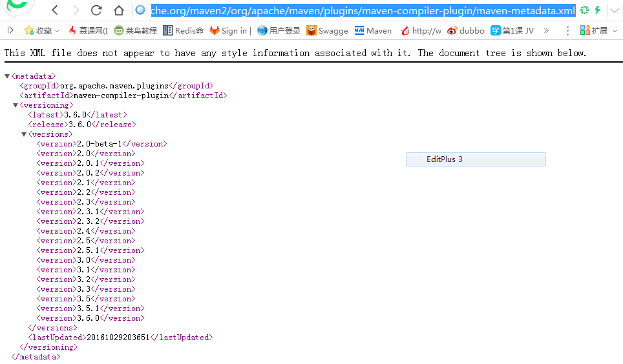Expand the 扩展 dropdown arrow
This screenshot has width=623, height=364.
615,31
